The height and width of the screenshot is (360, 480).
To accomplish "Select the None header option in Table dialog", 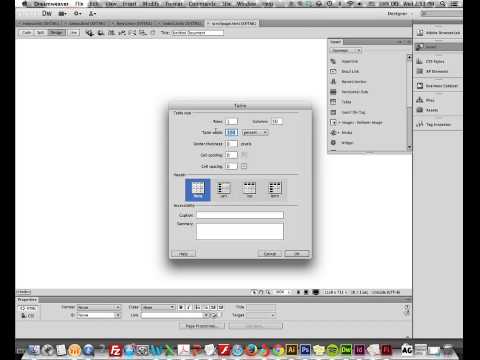I will pos(198,190).
